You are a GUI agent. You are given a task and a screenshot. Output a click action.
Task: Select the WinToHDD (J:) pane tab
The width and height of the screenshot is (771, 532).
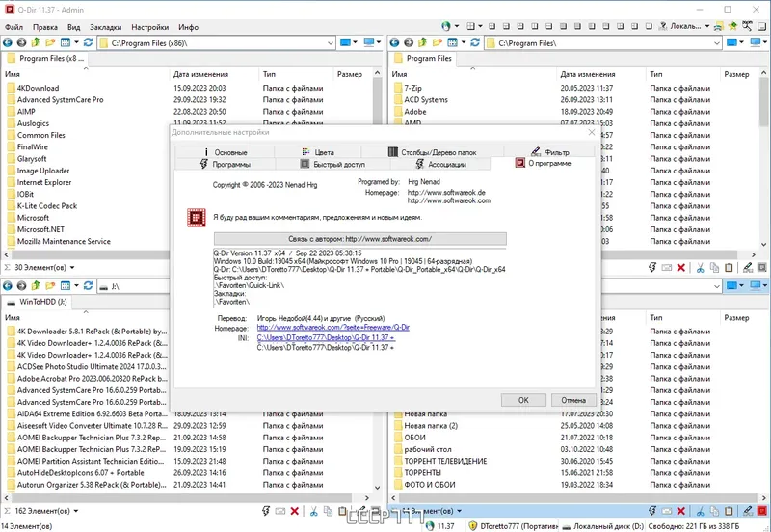point(38,302)
